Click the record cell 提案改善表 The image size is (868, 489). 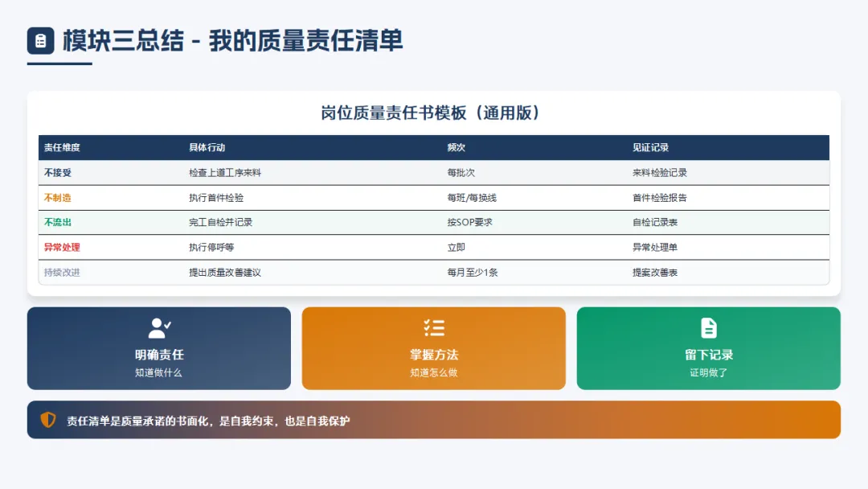[655, 273]
